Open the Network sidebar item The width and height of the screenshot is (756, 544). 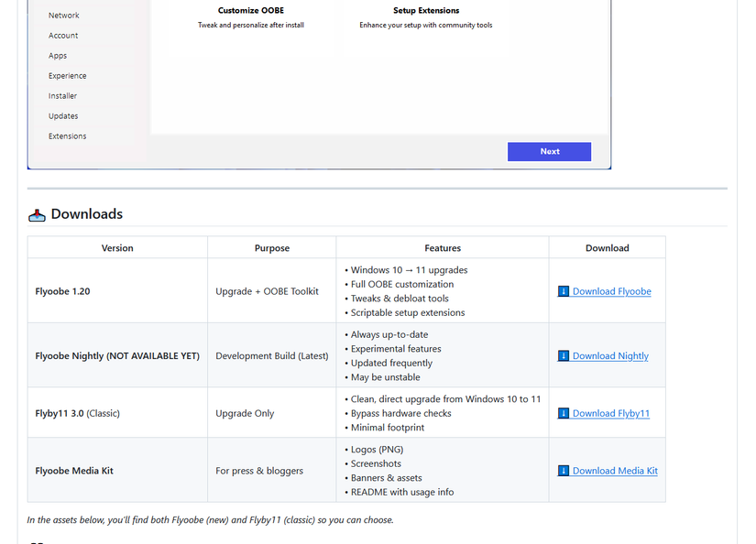63,16
